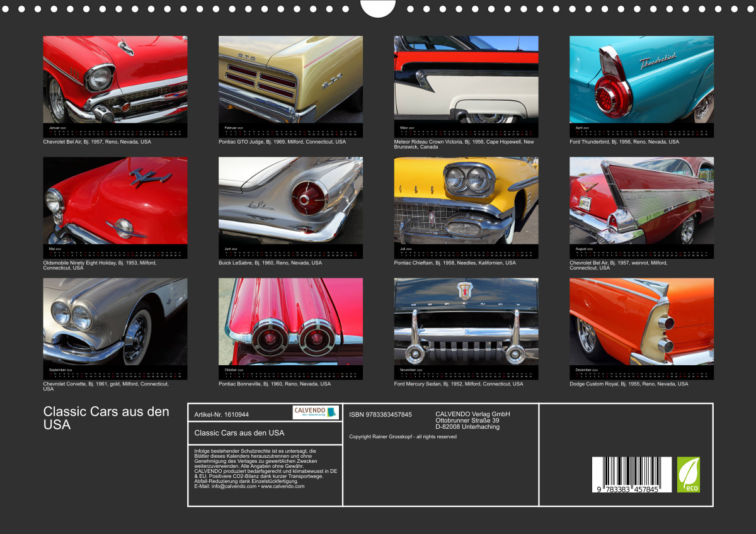The image size is (756, 534).
Task: Click the caption 'Pontiac GTO Judge, Bj. 1969'
Action: click(x=282, y=142)
